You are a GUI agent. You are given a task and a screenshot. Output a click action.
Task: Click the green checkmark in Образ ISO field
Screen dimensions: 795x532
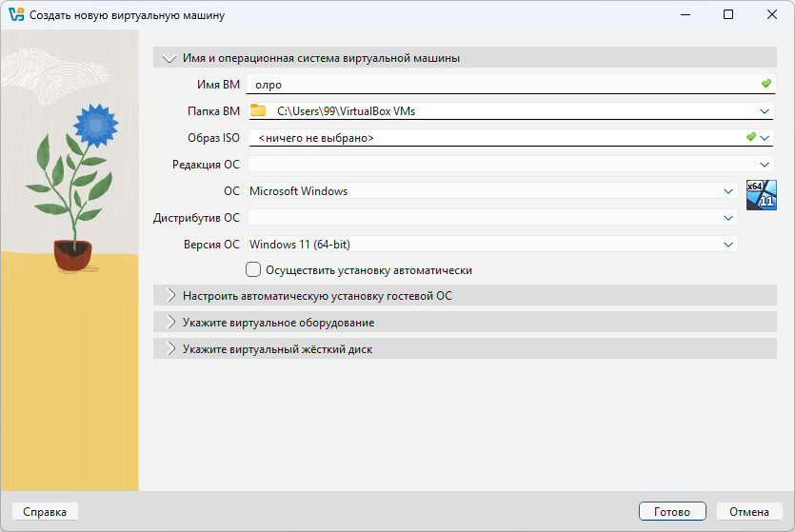pos(750,138)
